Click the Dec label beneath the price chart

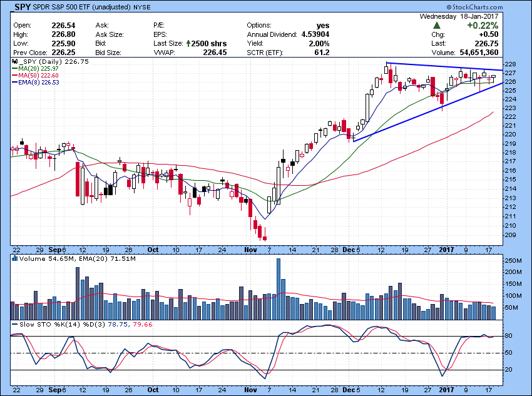click(x=348, y=250)
